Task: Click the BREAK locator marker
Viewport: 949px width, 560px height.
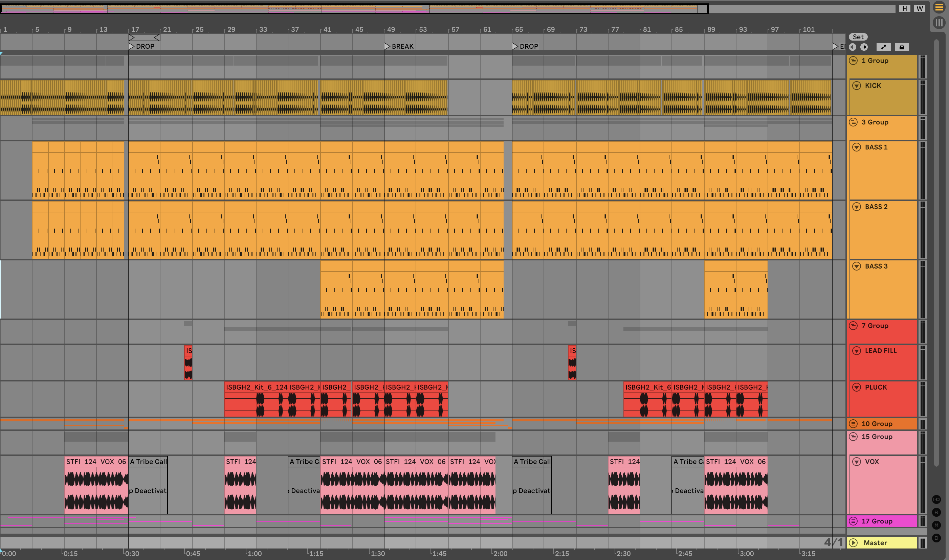Action: [387, 46]
